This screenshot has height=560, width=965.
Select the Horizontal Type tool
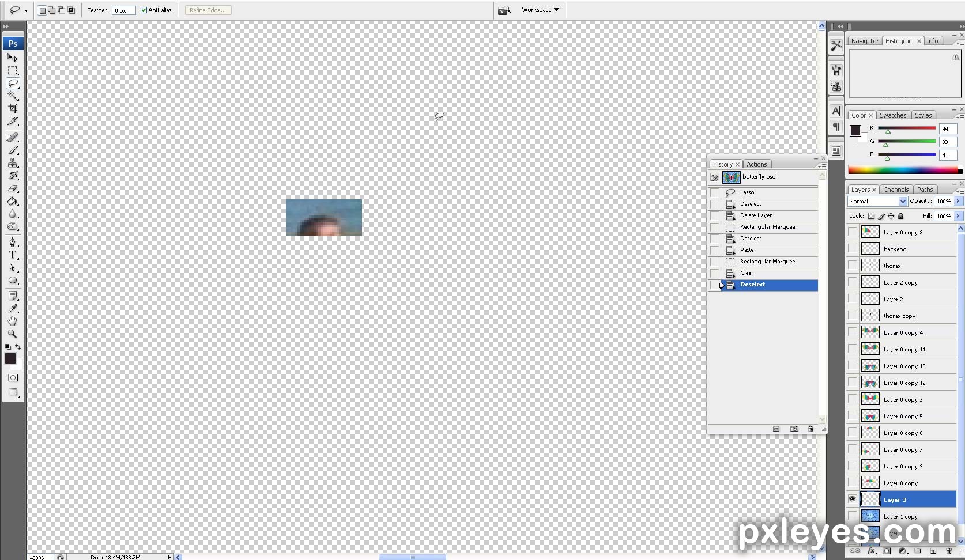click(13, 255)
